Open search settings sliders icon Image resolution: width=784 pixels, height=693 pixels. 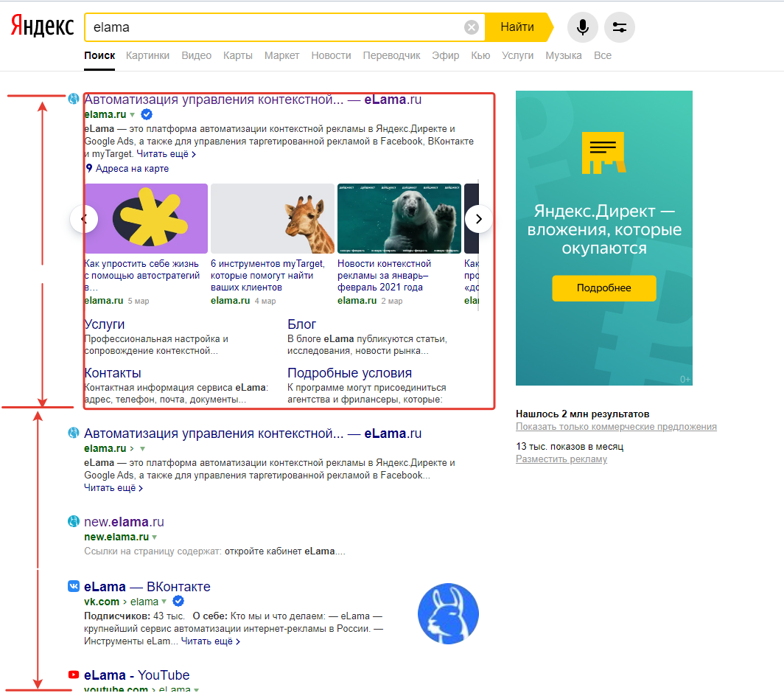[x=620, y=27]
